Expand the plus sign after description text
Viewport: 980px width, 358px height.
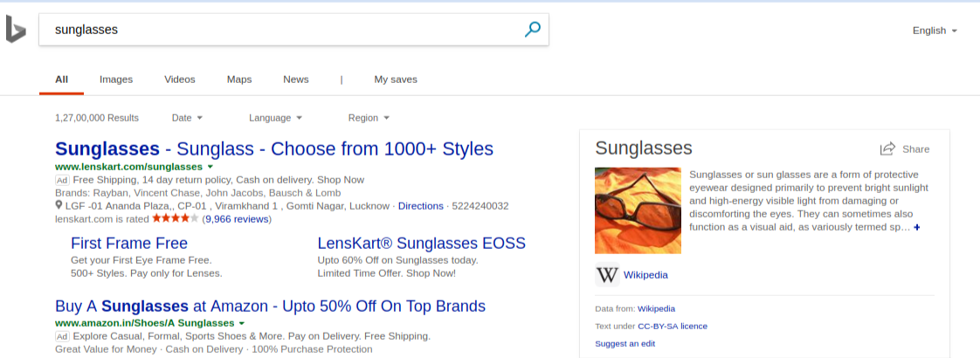point(917,227)
